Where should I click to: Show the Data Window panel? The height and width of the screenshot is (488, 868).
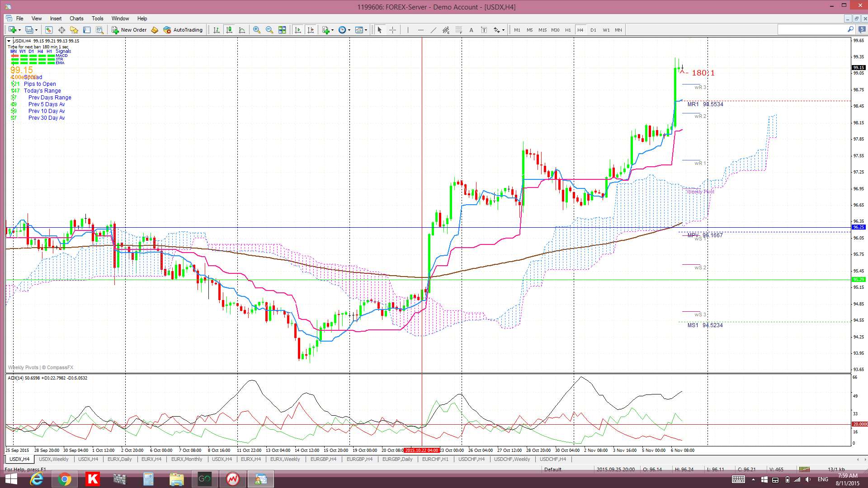click(61, 30)
